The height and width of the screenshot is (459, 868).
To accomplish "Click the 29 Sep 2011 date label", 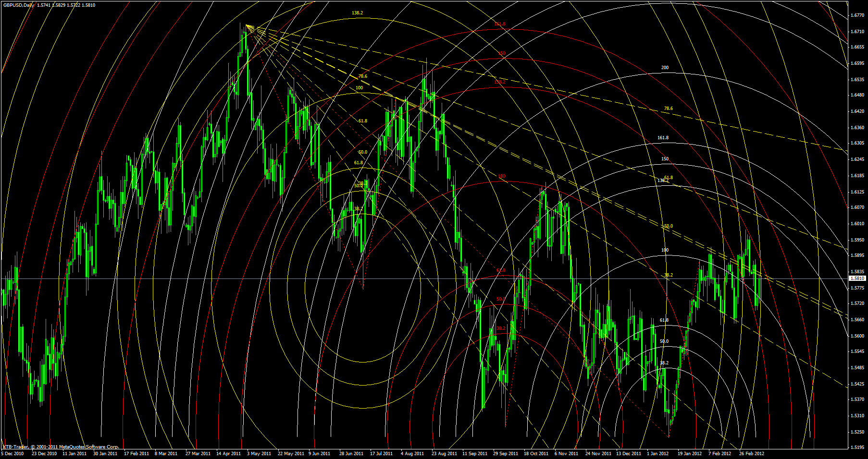I will pyautogui.click(x=506, y=453).
